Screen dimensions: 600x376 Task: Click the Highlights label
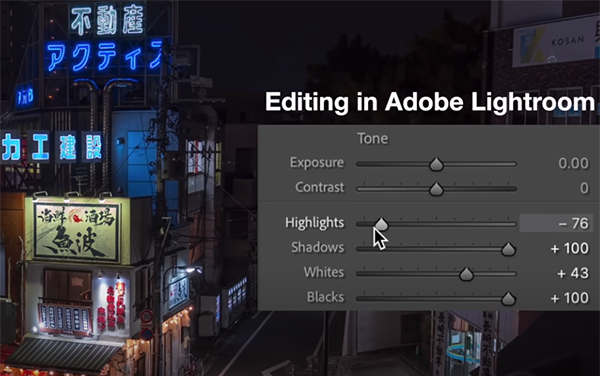pos(315,223)
